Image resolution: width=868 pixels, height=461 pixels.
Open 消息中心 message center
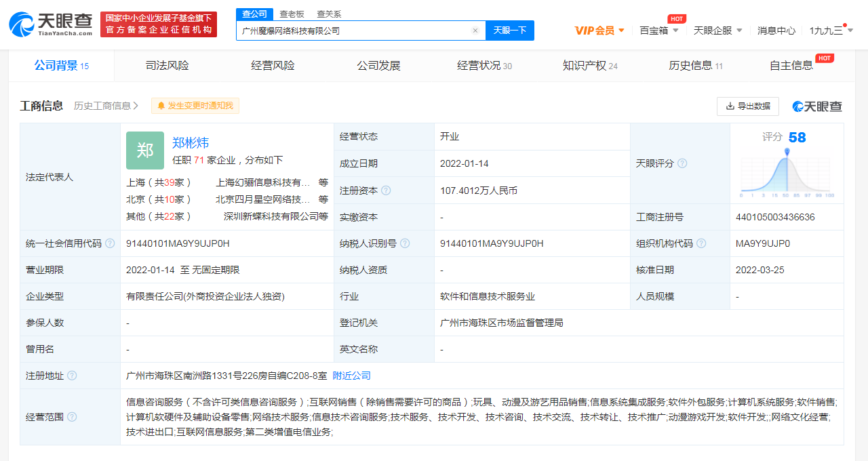tap(776, 31)
